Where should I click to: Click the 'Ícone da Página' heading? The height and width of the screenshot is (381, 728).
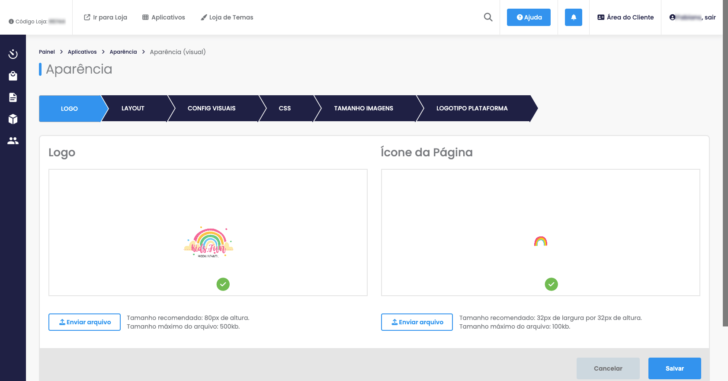(427, 152)
